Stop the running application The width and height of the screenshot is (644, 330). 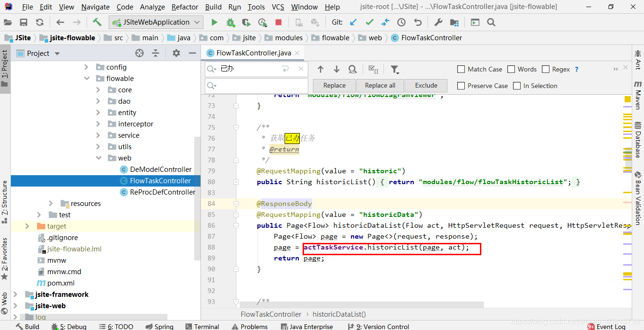pos(278,22)
